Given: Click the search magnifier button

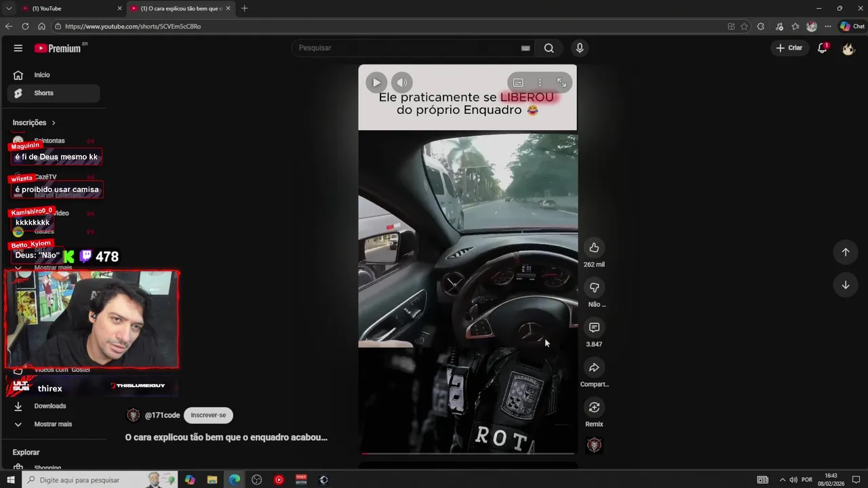Looking at the screenshot, I should click(549, 48).
